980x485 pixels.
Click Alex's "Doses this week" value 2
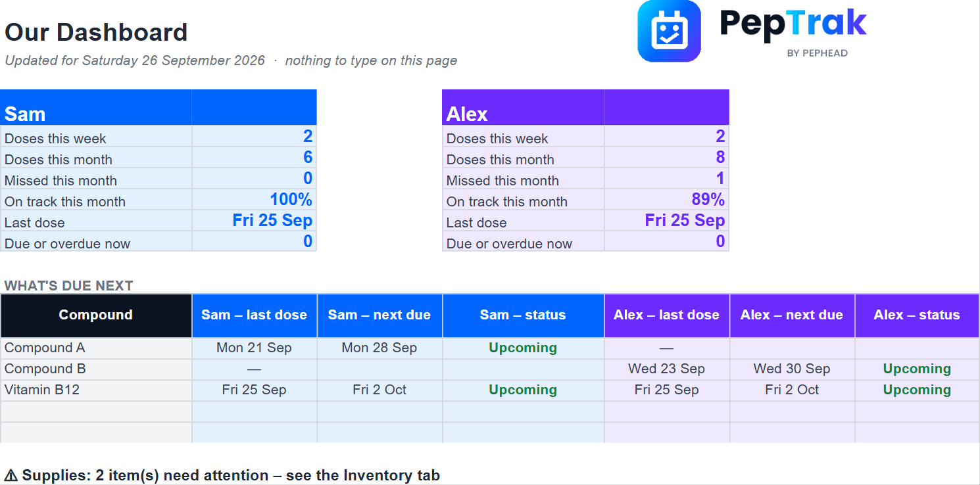point(720,137)
